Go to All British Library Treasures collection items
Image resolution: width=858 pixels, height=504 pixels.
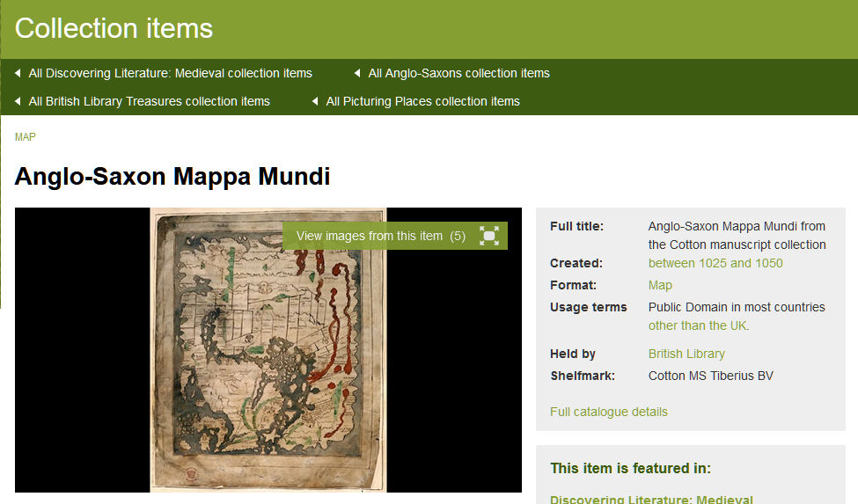(150, 102)
